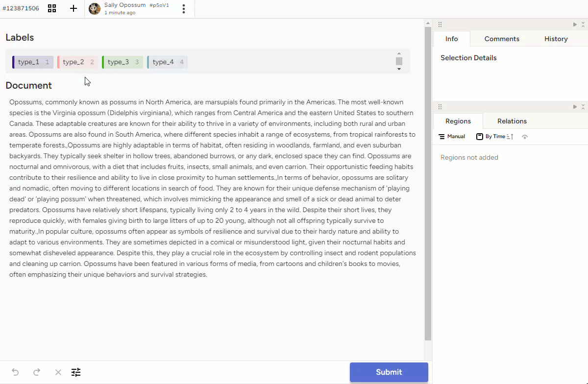Toggle visibility of all regions with the eye icon
588x384 pixels.
(524, 137)
